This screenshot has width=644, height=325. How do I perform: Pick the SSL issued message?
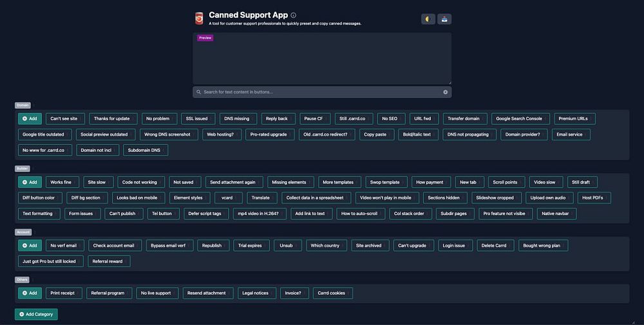point(198,118)
